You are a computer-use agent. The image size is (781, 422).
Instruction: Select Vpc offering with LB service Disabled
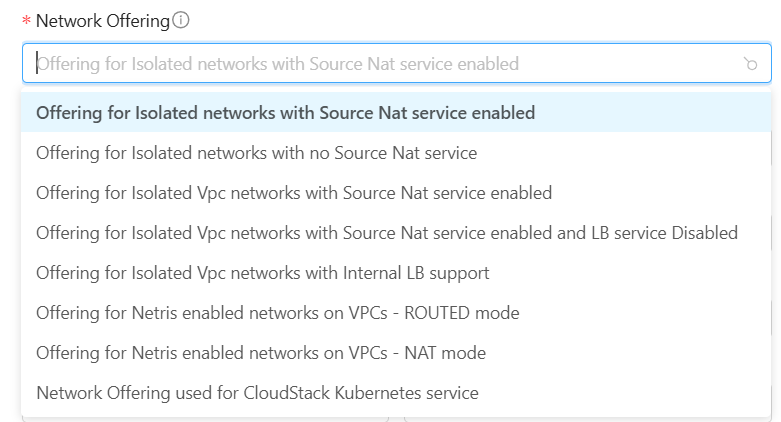pos(386,233)
